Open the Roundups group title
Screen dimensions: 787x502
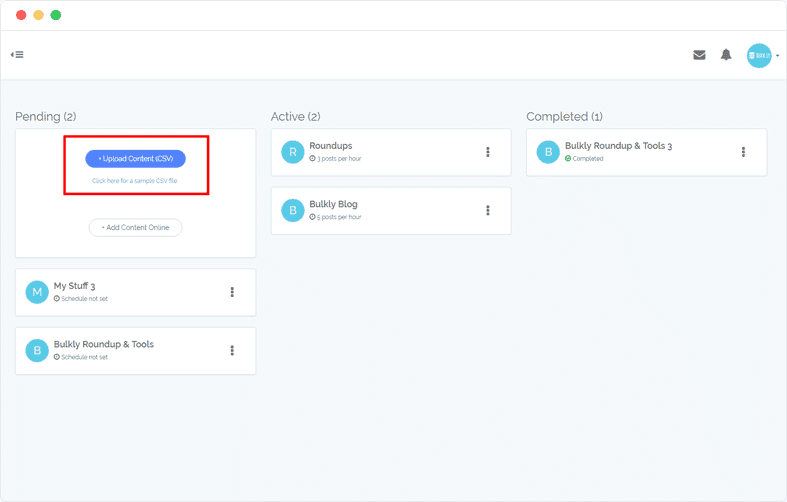[331, 146]
